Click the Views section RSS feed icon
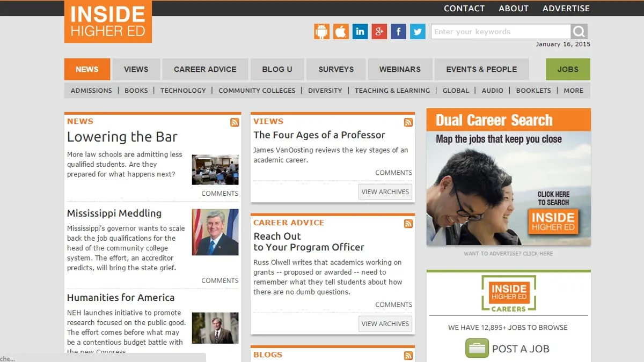The width and height of the screenshot is (644, 362). pos(408,122)
